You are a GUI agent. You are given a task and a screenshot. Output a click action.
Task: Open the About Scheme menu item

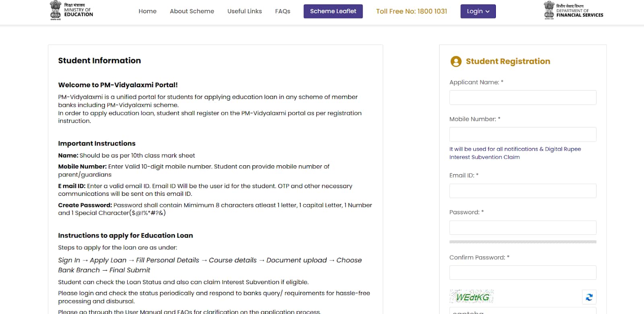pyautogui.click(x=192, y=11)
